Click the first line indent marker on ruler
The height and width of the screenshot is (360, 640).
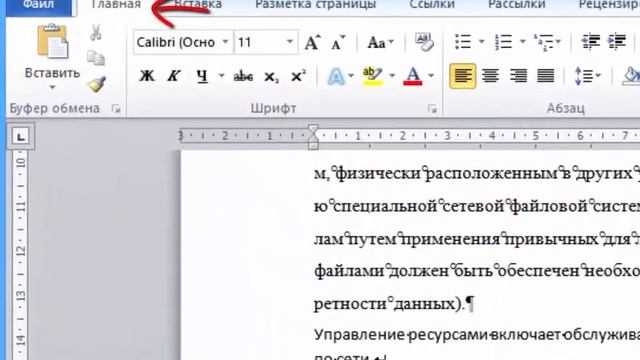[x=313, y=130]
